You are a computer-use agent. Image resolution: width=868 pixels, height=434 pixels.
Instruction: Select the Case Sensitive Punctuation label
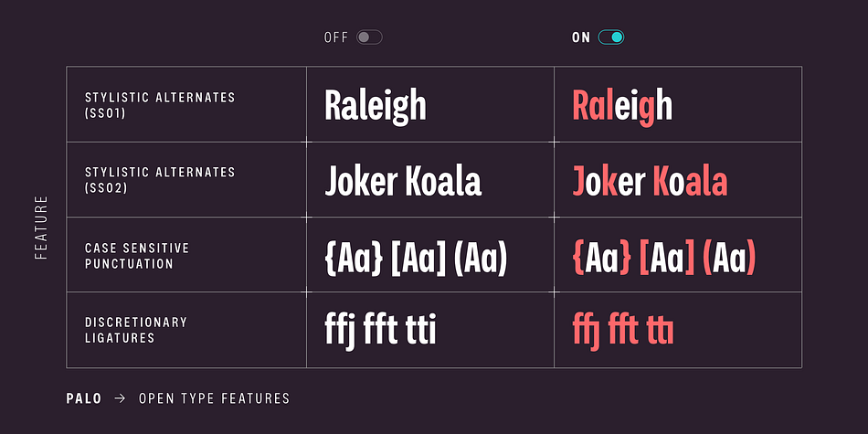coord(137,256)
